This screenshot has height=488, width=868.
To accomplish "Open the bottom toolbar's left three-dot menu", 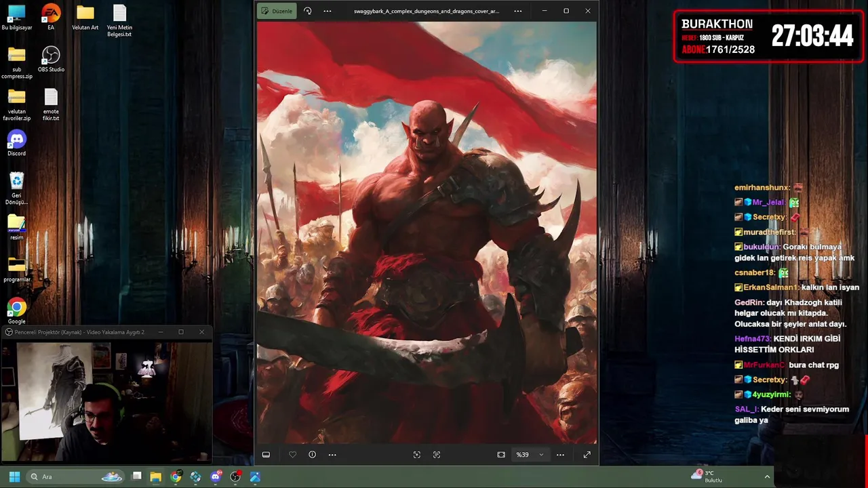I will coord(332,455).
